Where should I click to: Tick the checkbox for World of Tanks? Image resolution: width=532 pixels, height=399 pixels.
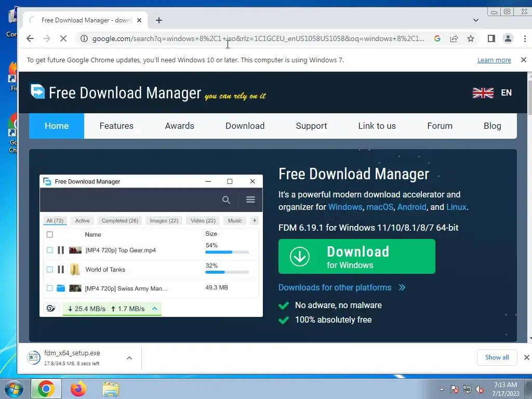[x=50, y=270]
